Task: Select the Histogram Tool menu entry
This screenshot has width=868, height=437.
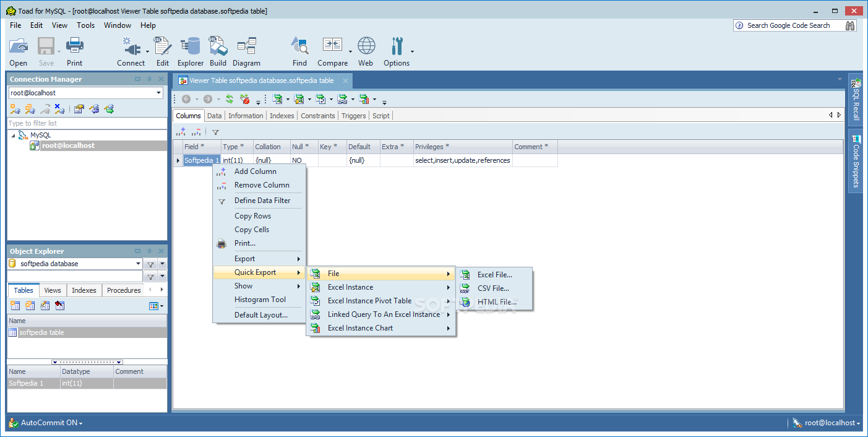Action: coord(259,300)
